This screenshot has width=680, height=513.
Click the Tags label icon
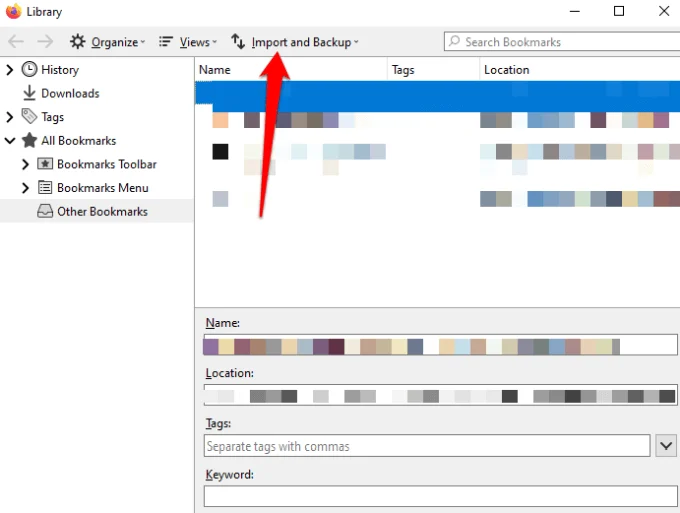click(x=29, y=116)
